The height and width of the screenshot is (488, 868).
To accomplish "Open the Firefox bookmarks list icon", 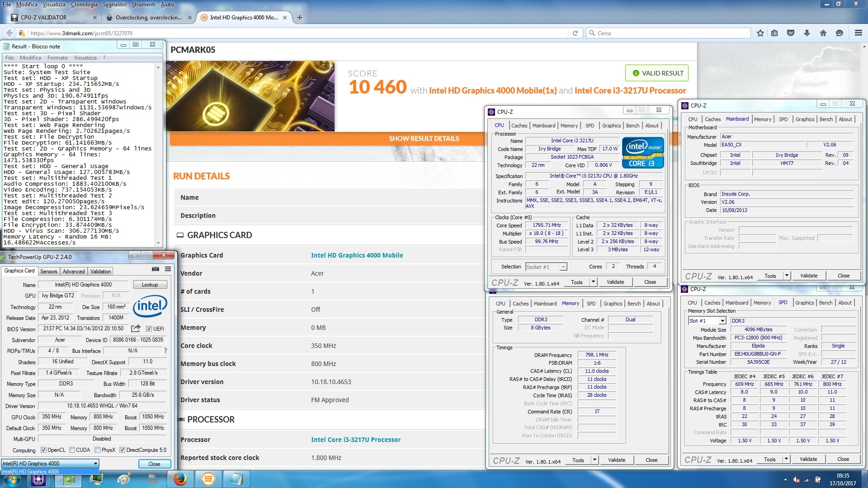I will (x=775, y=33).
